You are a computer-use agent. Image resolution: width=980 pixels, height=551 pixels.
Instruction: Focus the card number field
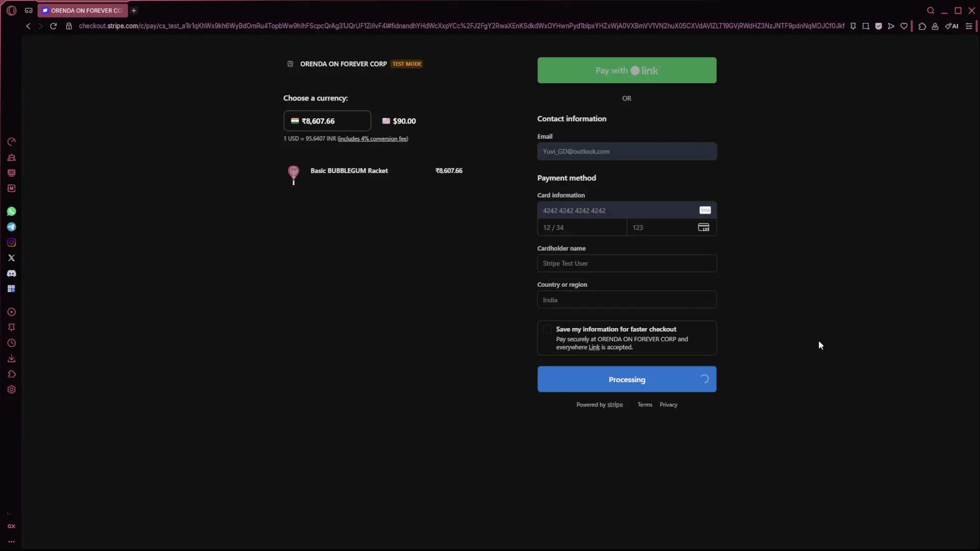coord(627,210)
